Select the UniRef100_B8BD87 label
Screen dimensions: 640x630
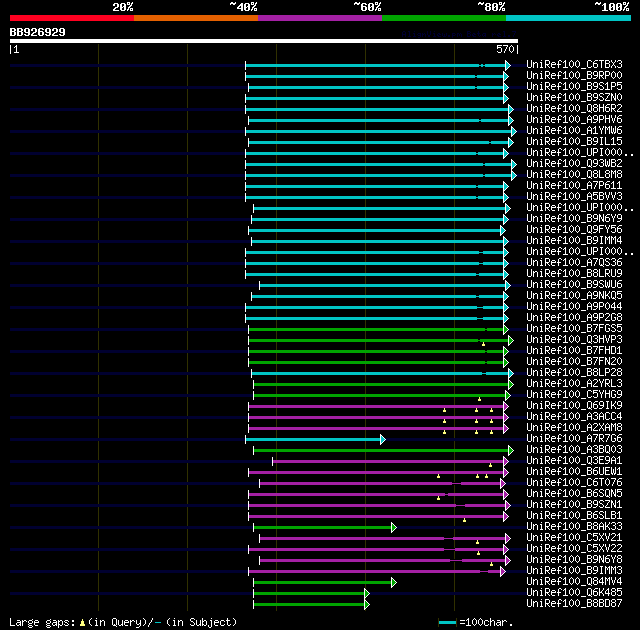pyautogui.click(x=574, y=604)
